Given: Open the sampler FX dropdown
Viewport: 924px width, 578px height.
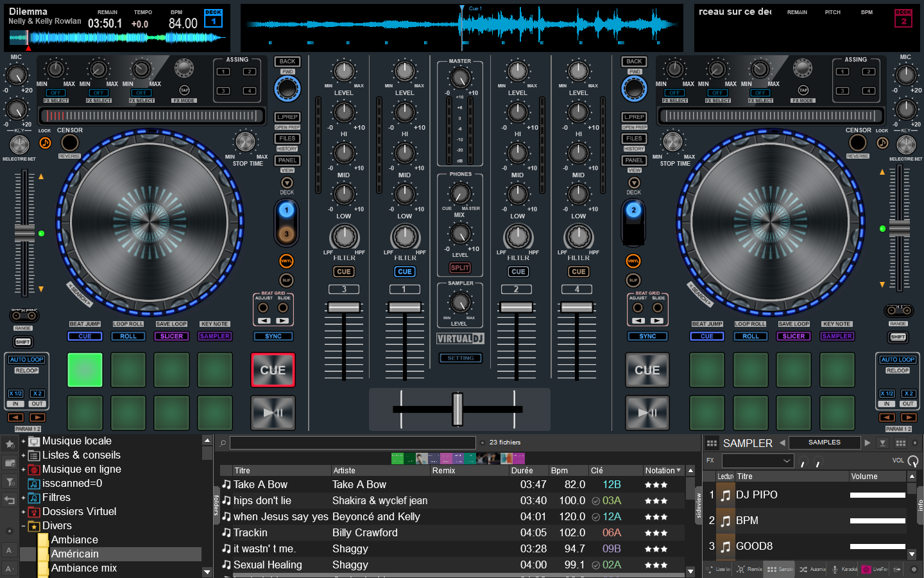Looking at the screenshot, I should (758, 460).
